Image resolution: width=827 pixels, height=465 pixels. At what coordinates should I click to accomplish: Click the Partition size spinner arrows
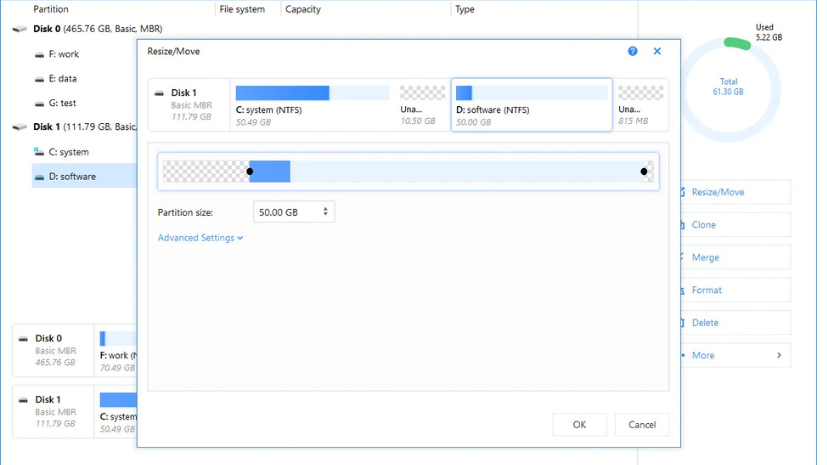pos(325,212)
